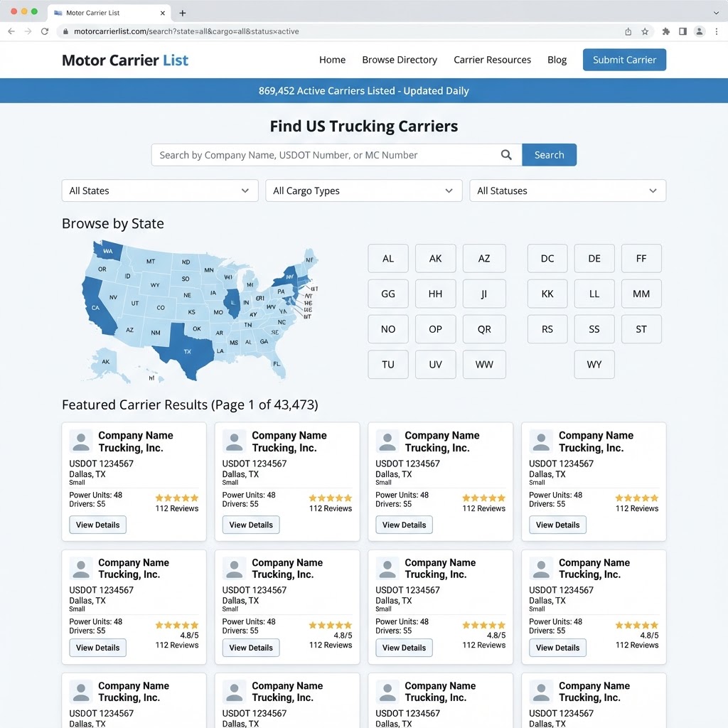Pick the MM state button
The height and width of the screenshot is (728, 728).
pos(641,294)
